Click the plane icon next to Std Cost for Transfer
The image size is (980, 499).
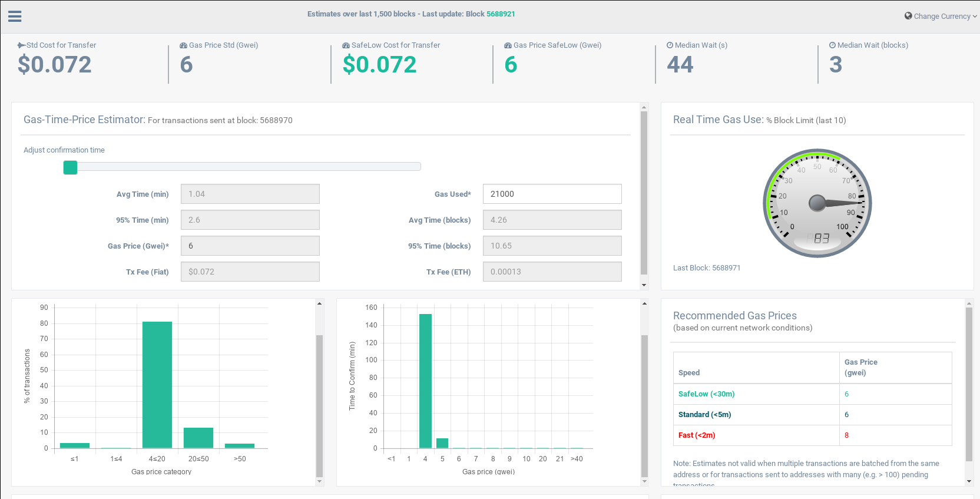pyautogui.click(x=21, y=45)
